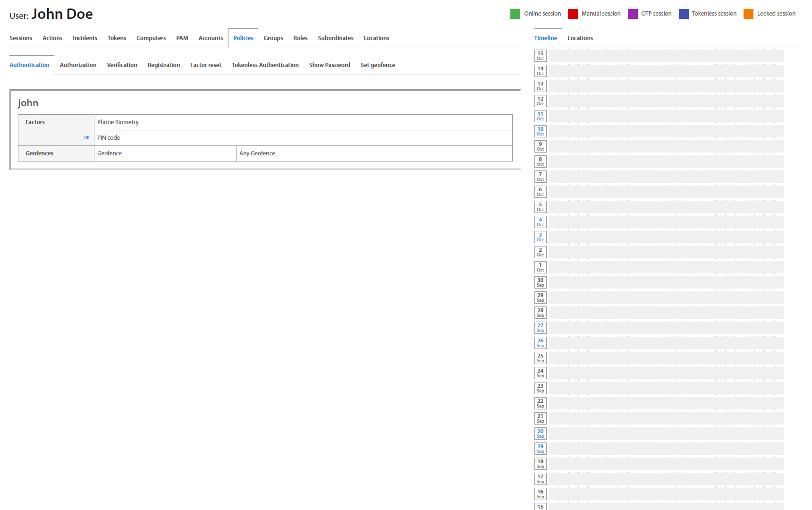Click the 27 Sep timeline date marker
This screenshot has height=510, width=812.
click(x=540, y=328)
